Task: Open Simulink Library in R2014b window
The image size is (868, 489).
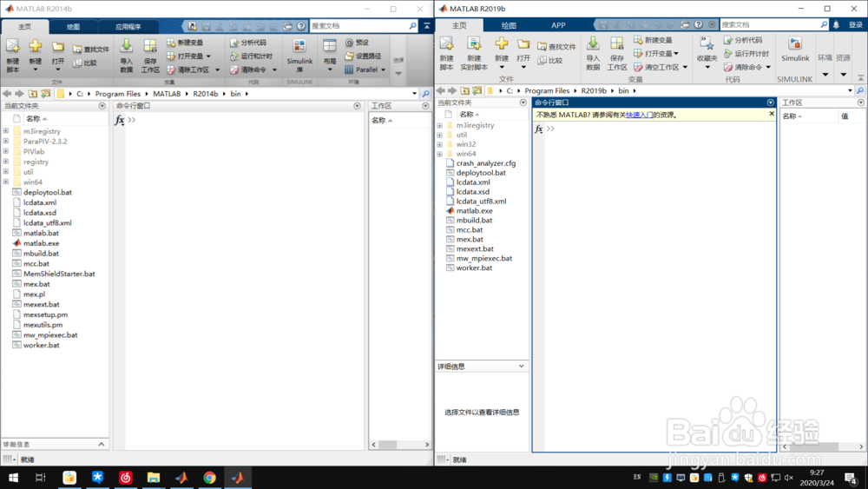Action: click(299, 56)
